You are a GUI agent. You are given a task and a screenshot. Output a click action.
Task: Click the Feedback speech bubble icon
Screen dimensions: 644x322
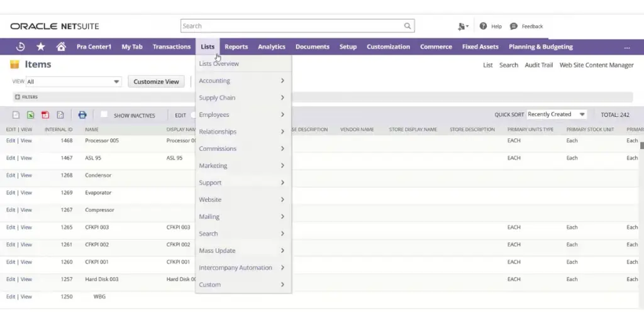513,26
